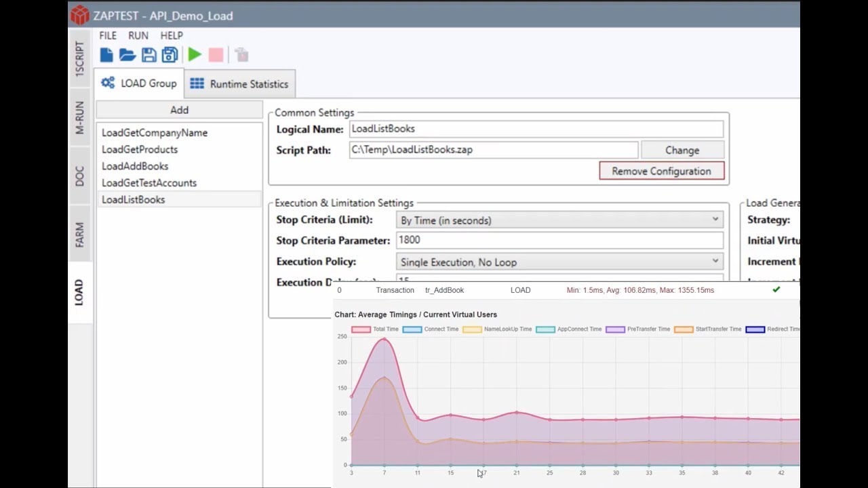868x488 pixels.
Task: Toggle the Total Time legend swatch
Action: [x=361, y=329]
